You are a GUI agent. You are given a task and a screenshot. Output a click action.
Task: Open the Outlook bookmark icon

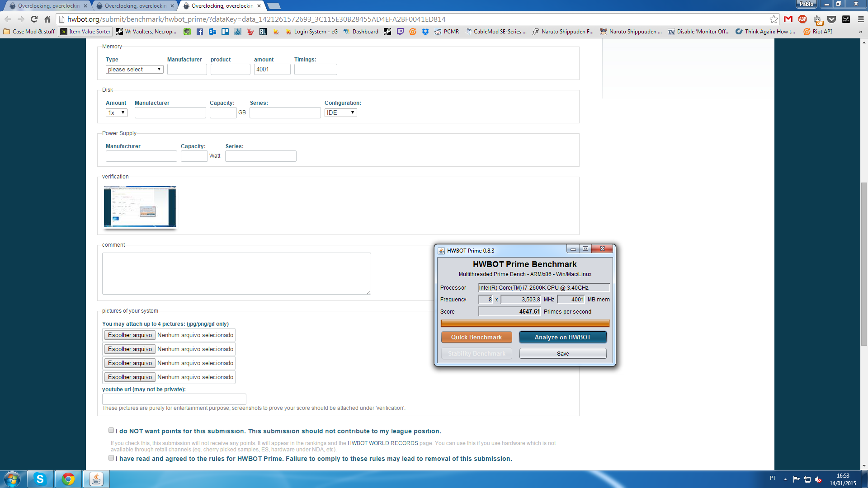click(x=212, y=32)
